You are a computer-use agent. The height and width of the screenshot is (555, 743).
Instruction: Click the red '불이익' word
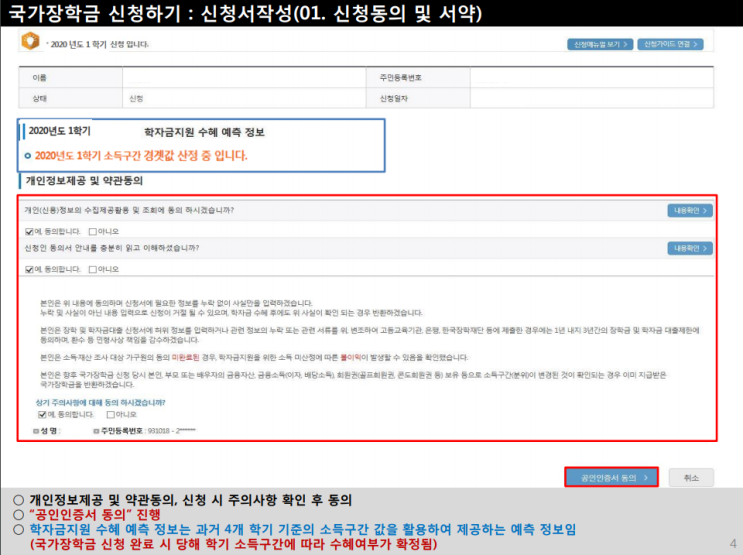351,357
